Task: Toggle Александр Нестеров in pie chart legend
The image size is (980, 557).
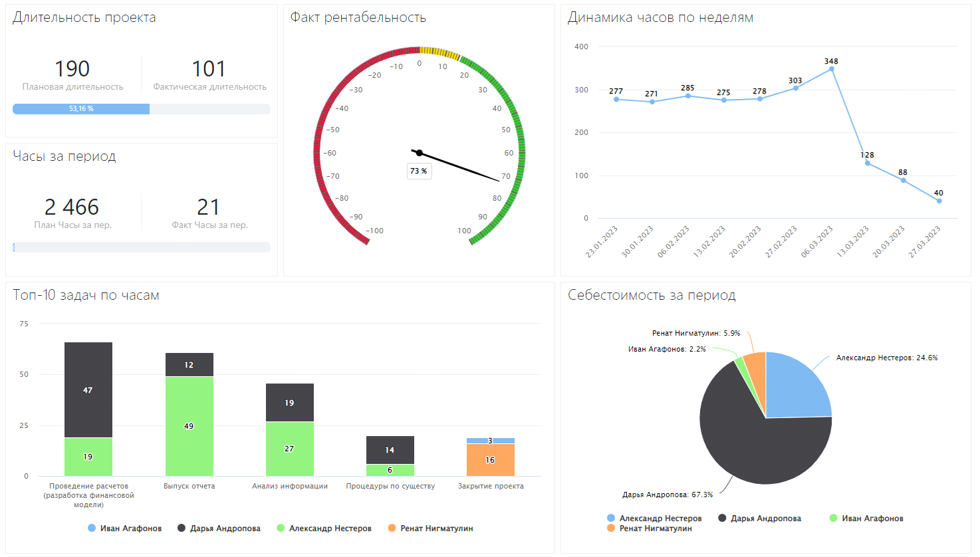Action: pos(654,518)
